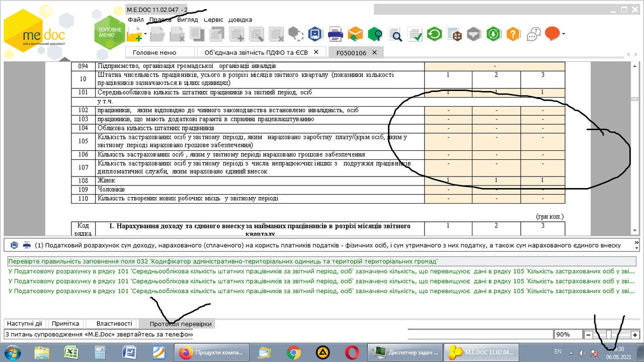Select row 109 Чоловіків month 1 cell
644x362 pixels.
pyautogui.click(x=448, y=190)
